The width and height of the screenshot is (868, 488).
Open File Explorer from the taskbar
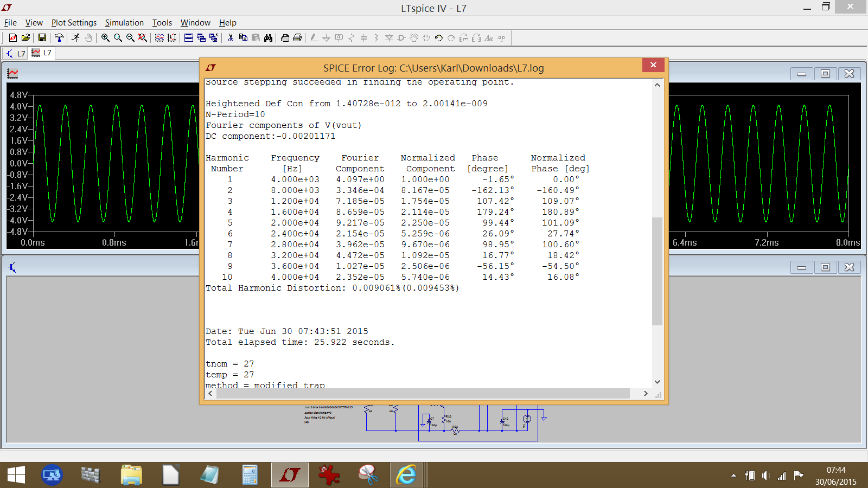click(x=131, y=475)
